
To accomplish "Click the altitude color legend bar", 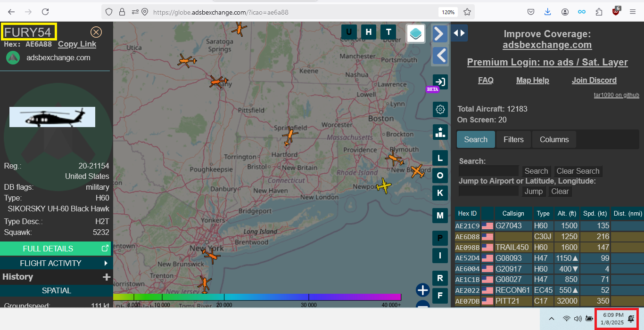I will coord(257,297).
